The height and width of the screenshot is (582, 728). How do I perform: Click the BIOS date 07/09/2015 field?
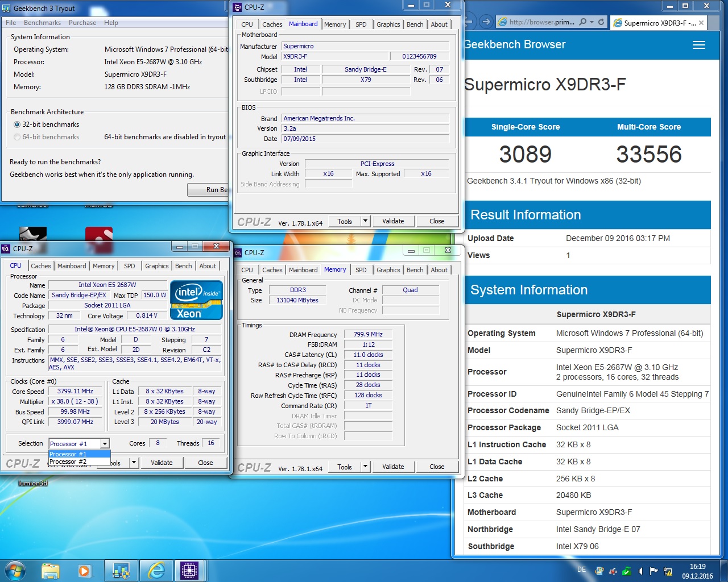coord(365,139)
